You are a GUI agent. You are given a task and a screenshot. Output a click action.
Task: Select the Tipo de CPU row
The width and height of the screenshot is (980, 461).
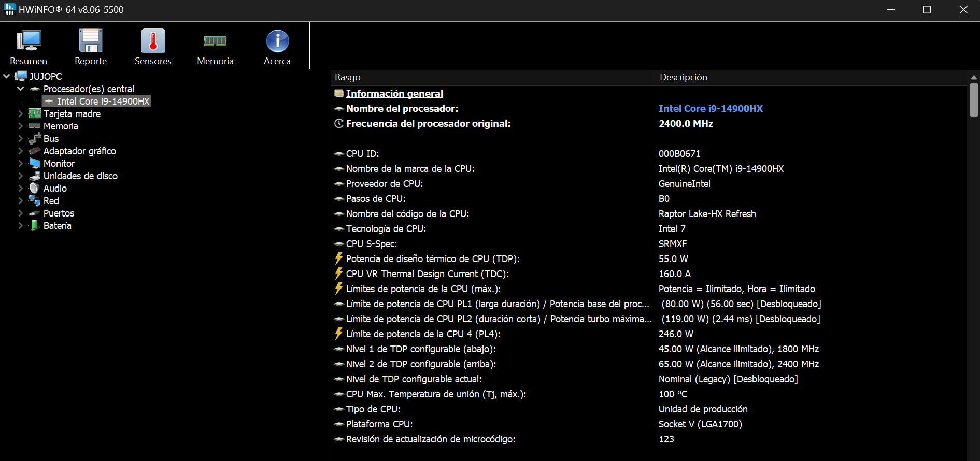pos(649,409)
